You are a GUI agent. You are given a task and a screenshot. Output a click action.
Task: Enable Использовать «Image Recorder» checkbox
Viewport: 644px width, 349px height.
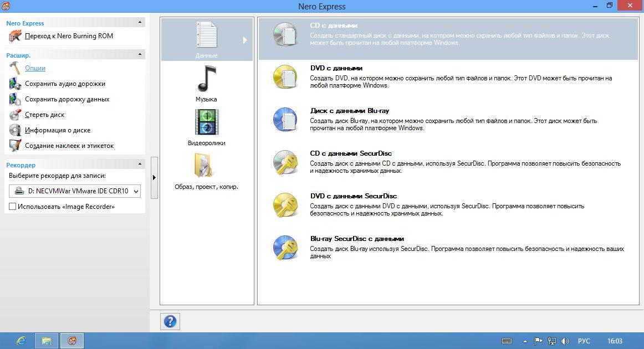13,207
